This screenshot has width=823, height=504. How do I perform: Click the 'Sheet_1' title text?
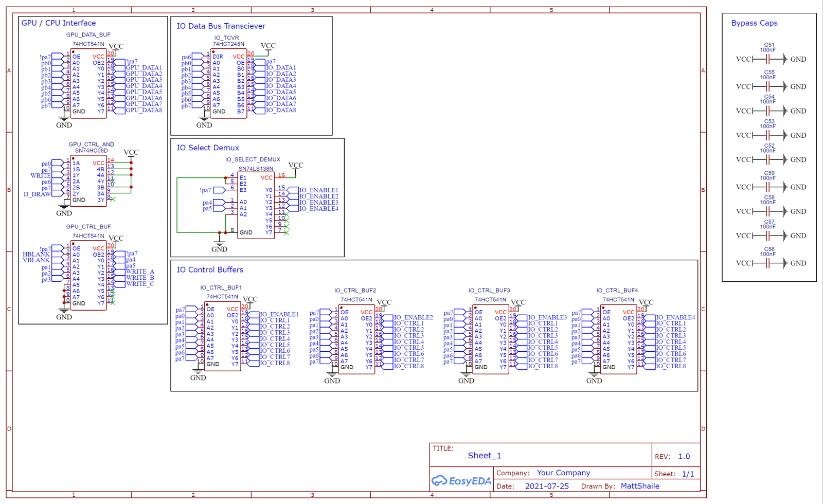click(484, 456)
